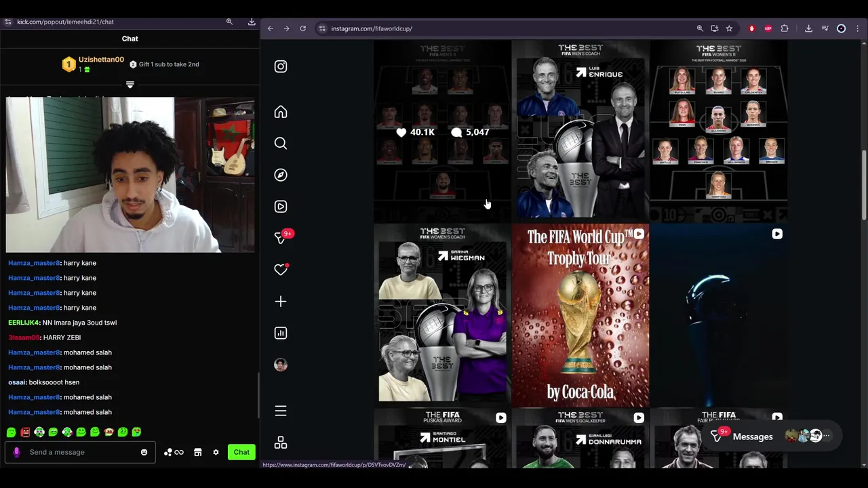
Task: Open Luis Enrique Men's Coach post
Action: point(580,131)
